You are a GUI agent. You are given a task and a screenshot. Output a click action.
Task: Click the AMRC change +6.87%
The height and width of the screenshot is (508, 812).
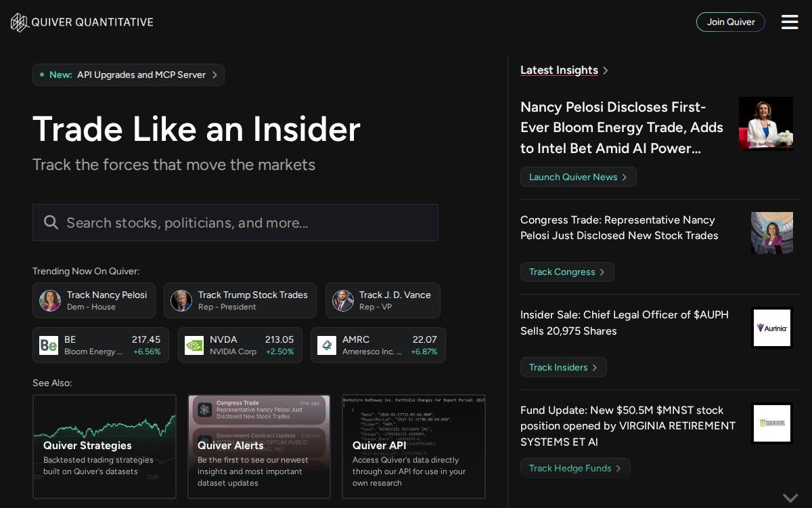pyautogui.click(x=424, y=352)
